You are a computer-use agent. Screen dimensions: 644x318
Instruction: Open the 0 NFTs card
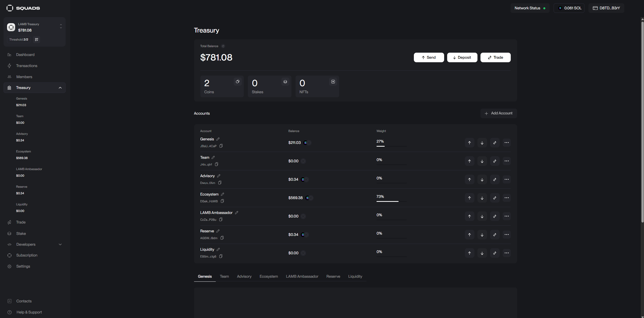(317, 86)
